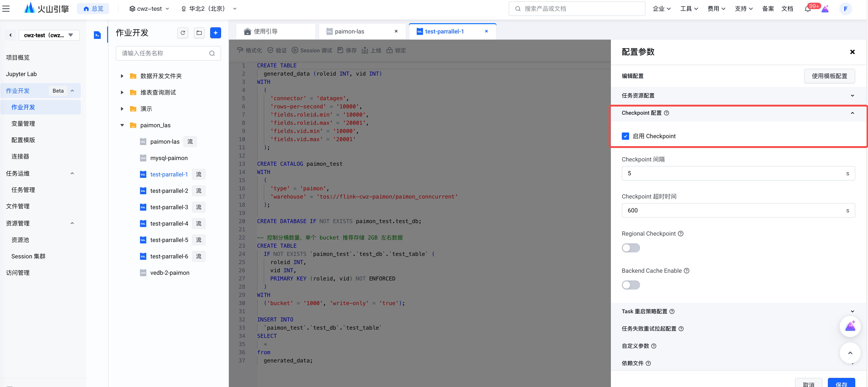Click the 使用模板配置 button
The height and width of the screenshot is (387, 868).
[829, 76]
